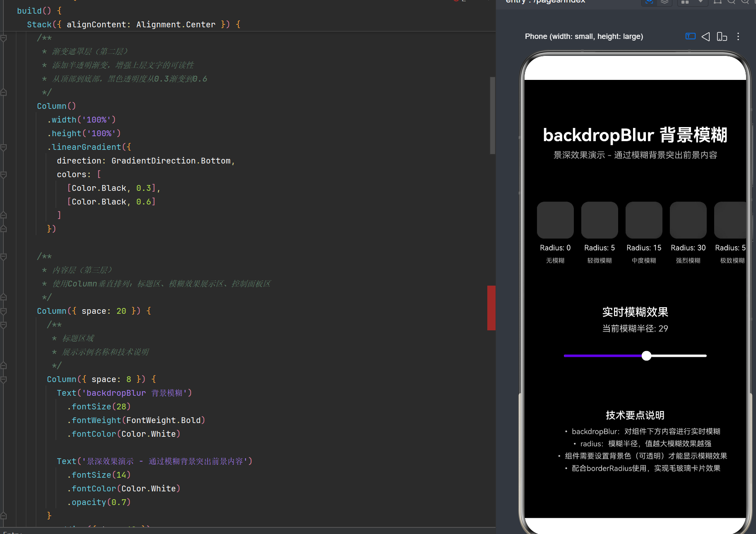Select the Radius: 15 blur card

(x=644, y=220)
